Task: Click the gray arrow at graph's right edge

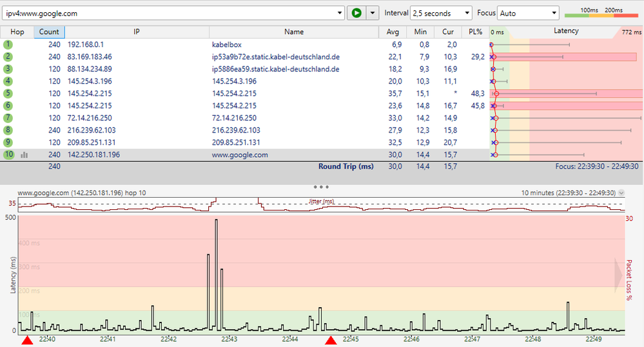Action: click(x=618, y=274)
